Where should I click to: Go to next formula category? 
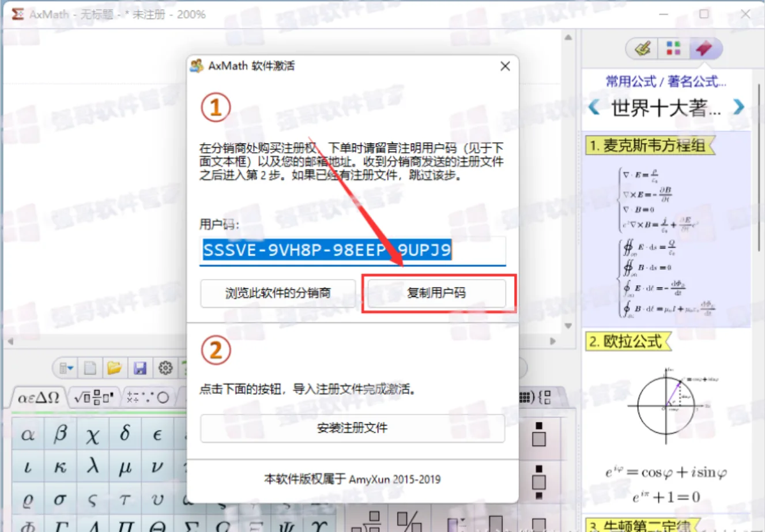pos(738,107)
